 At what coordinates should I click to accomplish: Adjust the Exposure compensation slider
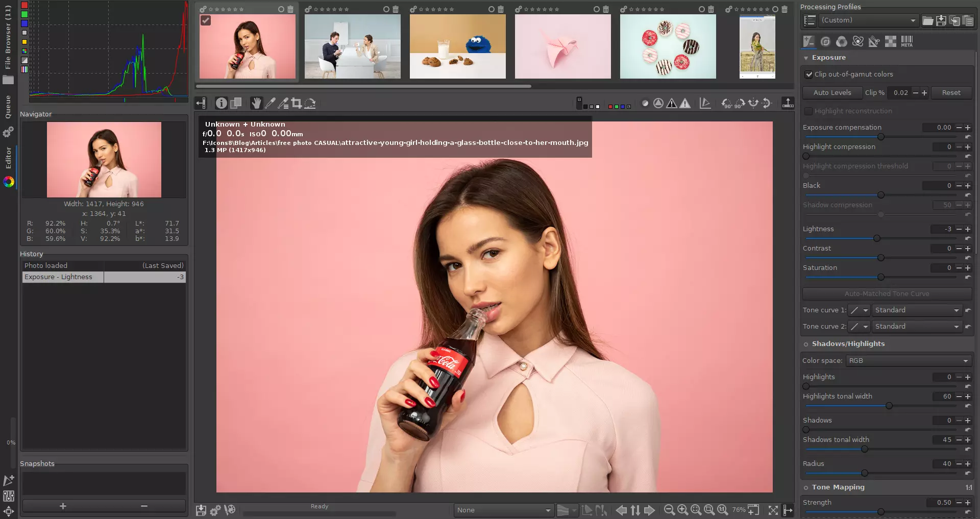coord(881,137)
